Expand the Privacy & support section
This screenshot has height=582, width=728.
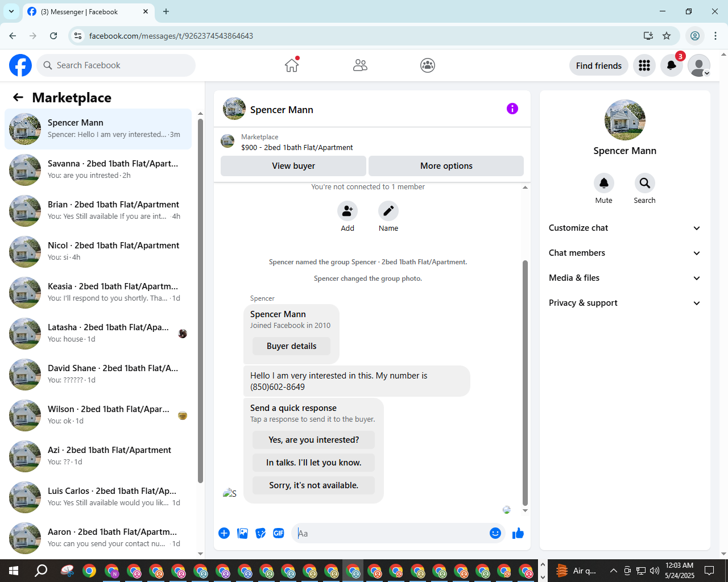coord(624,303)
